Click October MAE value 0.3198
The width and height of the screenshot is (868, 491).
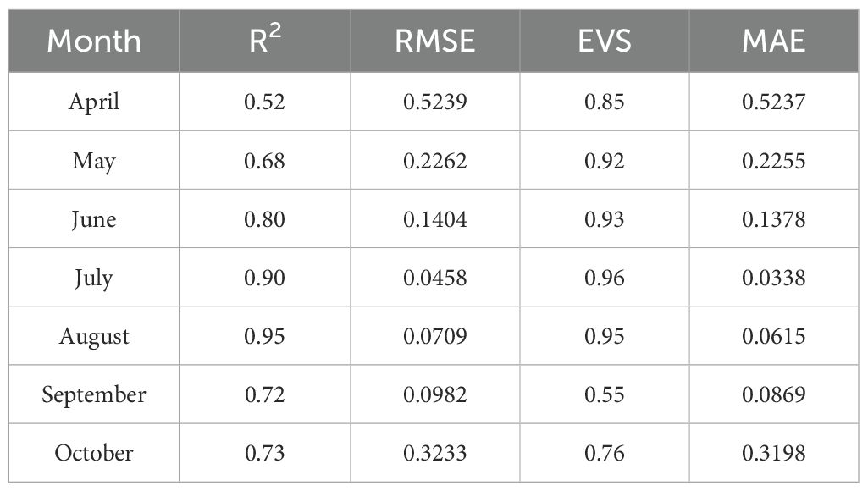click(x=774, y=454)
